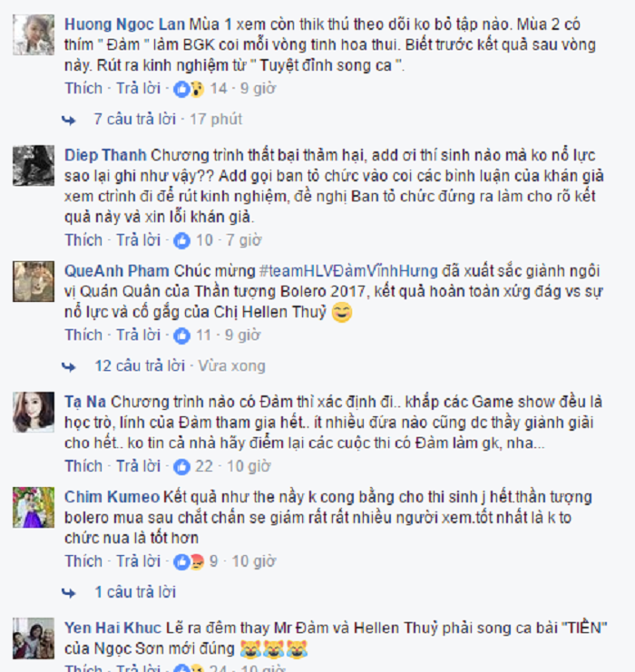Click the like reaction icon on Diep Thanh's comment

[x=181, y=241]
